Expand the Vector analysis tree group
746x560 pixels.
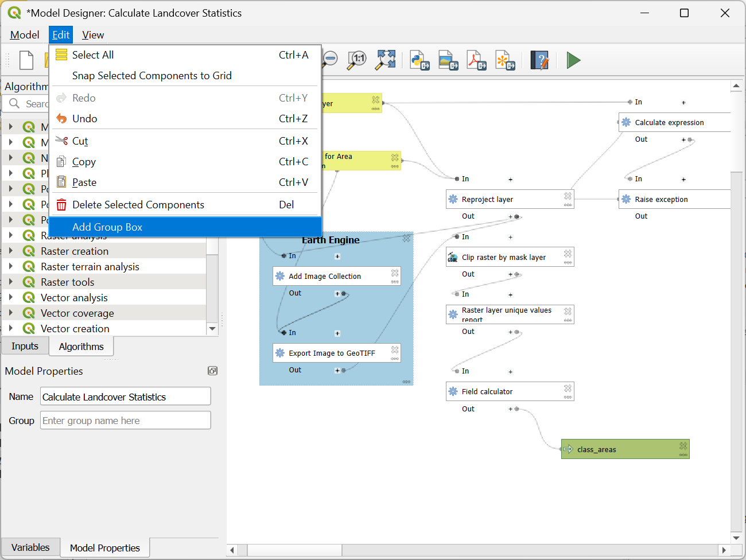click(11, 298)
